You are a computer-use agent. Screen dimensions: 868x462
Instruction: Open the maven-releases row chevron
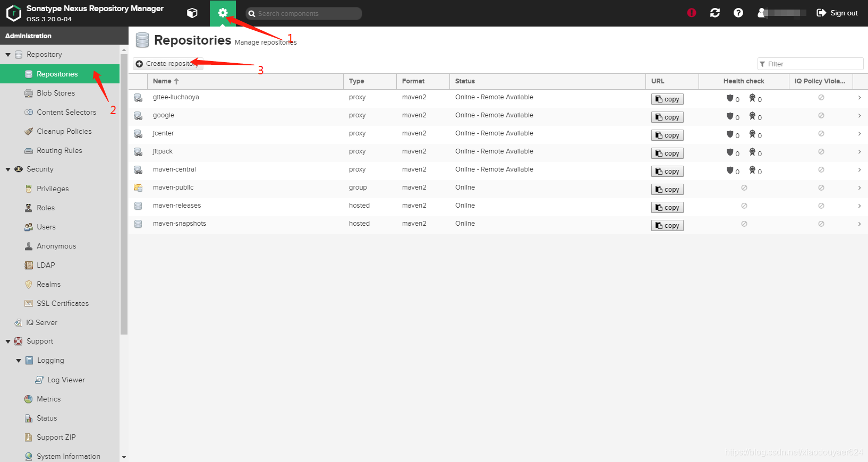(860, 206)
